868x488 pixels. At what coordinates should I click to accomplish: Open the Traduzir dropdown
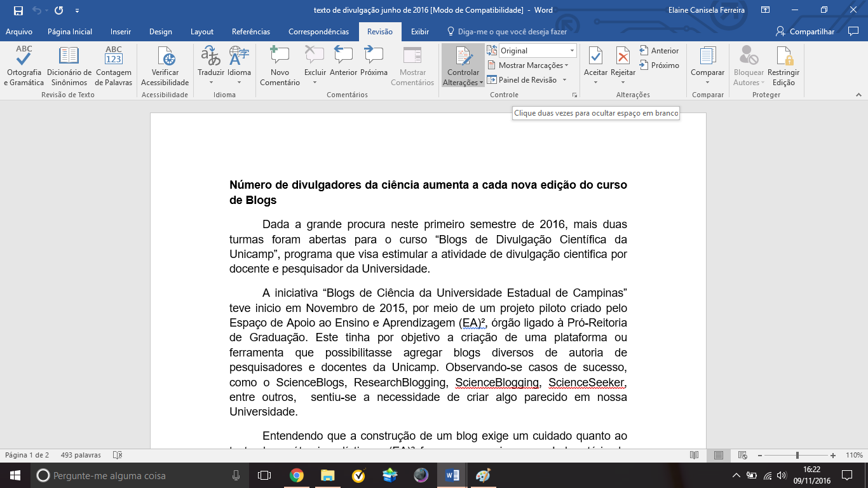211,66
